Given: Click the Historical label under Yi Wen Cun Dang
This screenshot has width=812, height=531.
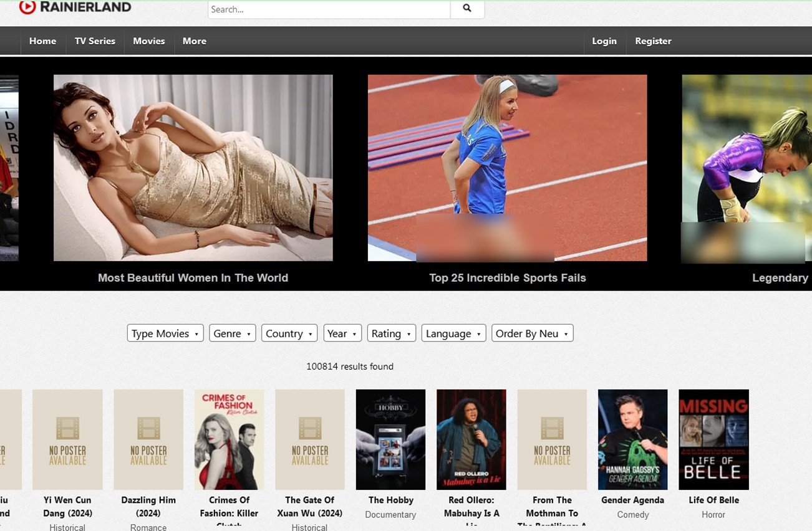Looking at the screenshot, I should 67,527.
